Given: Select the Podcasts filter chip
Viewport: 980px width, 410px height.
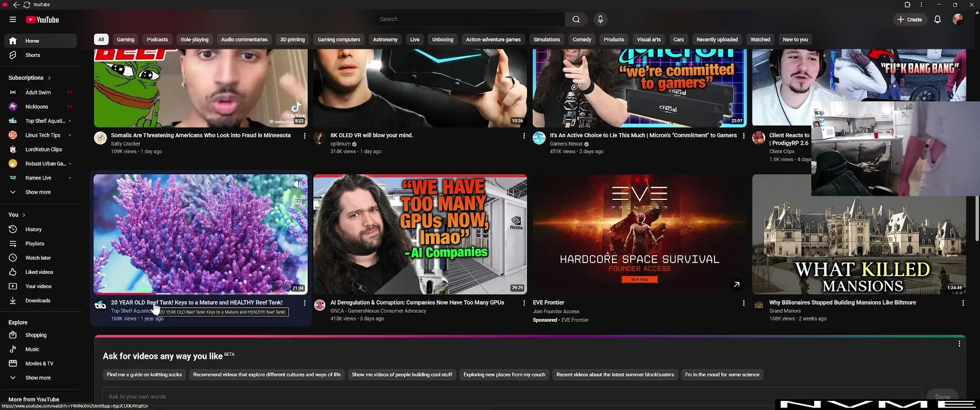Looking at the screenshot, I should pos(157,40).
